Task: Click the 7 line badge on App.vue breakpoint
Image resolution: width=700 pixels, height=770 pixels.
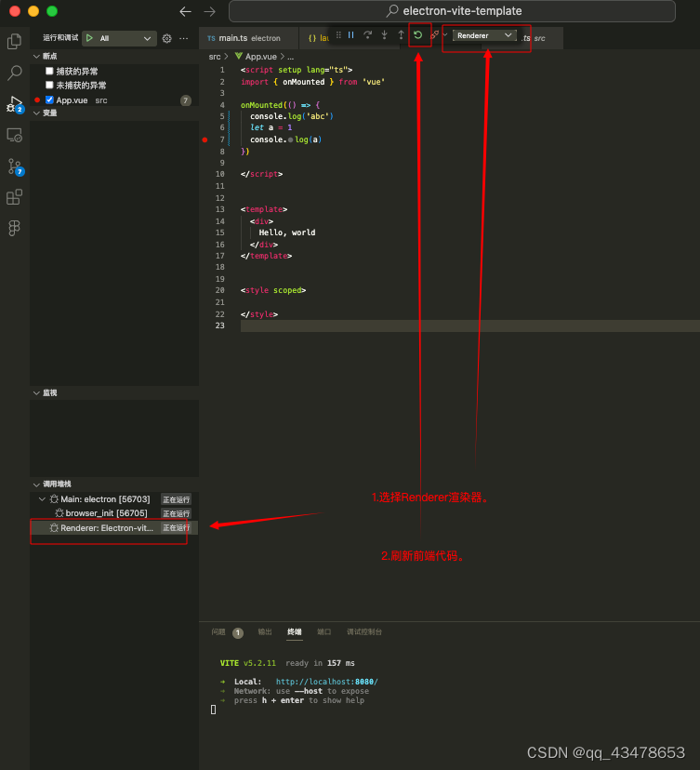Action: (x=186, y=100)
